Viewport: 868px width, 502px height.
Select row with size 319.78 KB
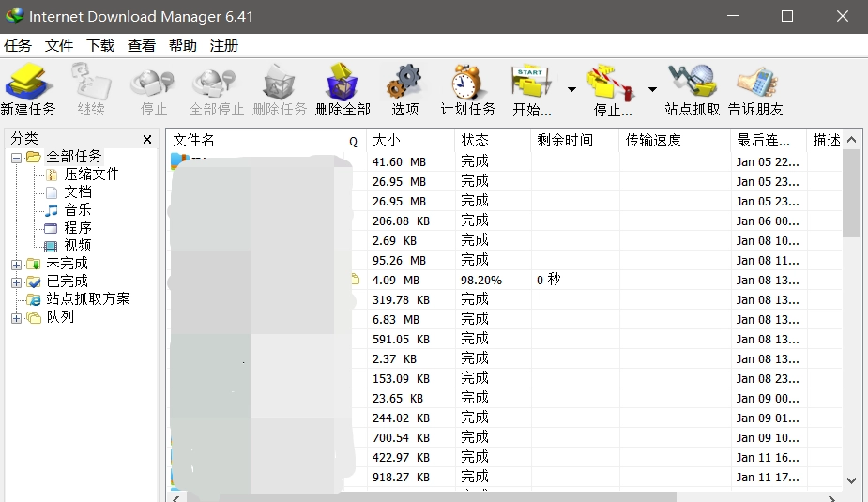click(x=504, y=299)
